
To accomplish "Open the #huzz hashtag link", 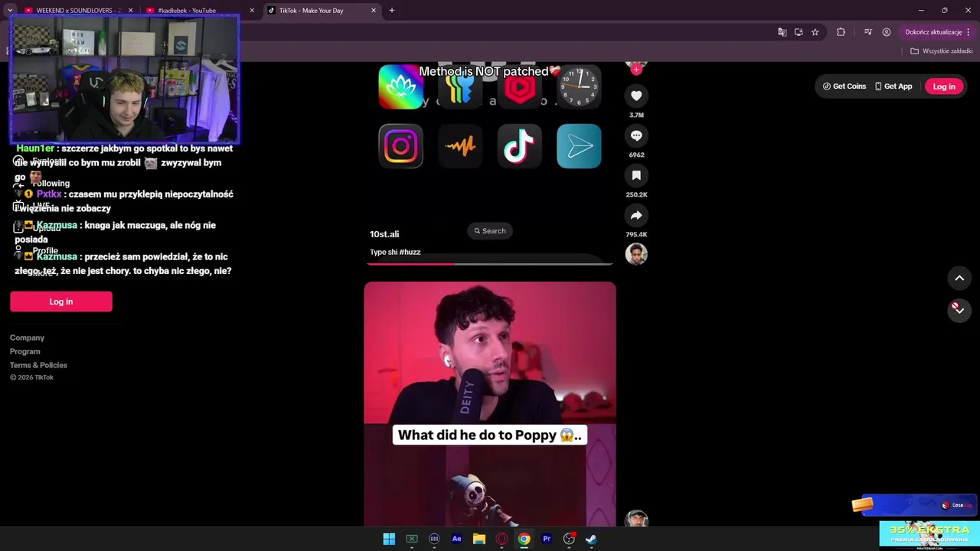I will click(410, 252).
